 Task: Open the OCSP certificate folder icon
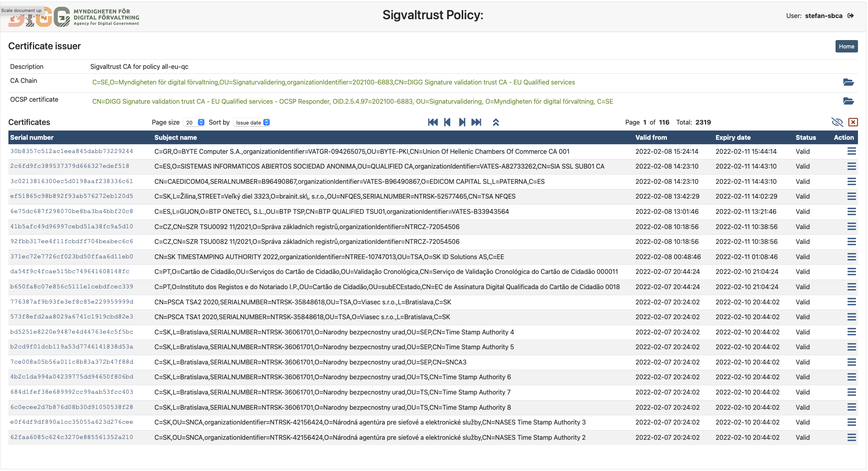click(x=848, y=101)
